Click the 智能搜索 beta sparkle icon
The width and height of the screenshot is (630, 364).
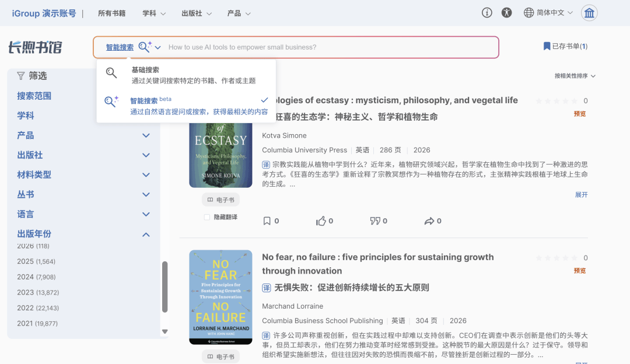(111, 101)
